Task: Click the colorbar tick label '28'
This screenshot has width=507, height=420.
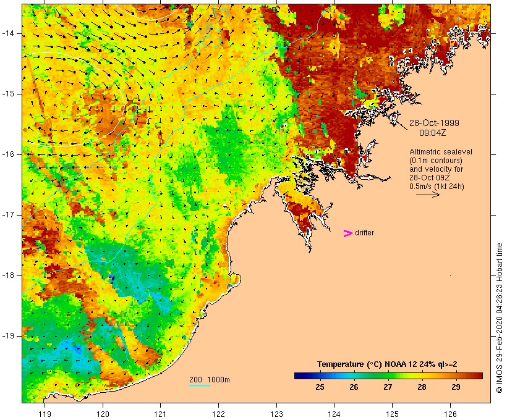Action: [422, 387]
